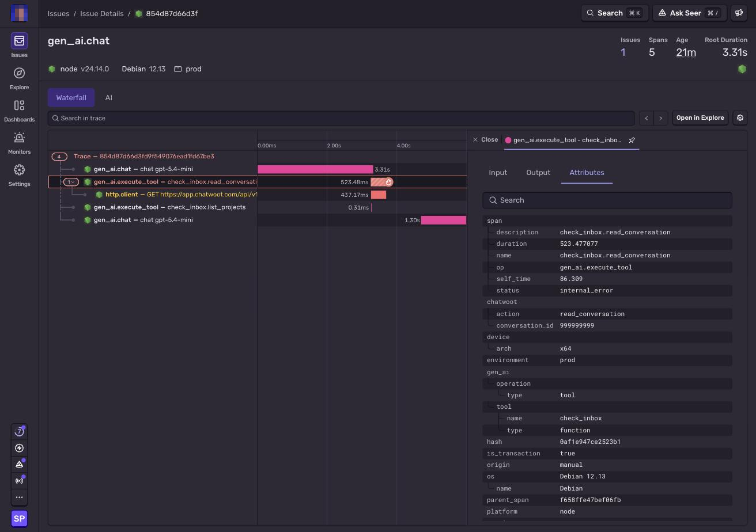
Task: Click the hash value 0af1e947ce2523b1
Action: [x=590, y=442]
